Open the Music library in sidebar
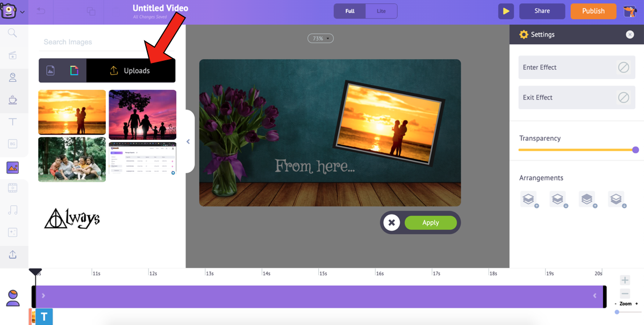This screenshot has width=644, height=325. (x=12, y=210)
